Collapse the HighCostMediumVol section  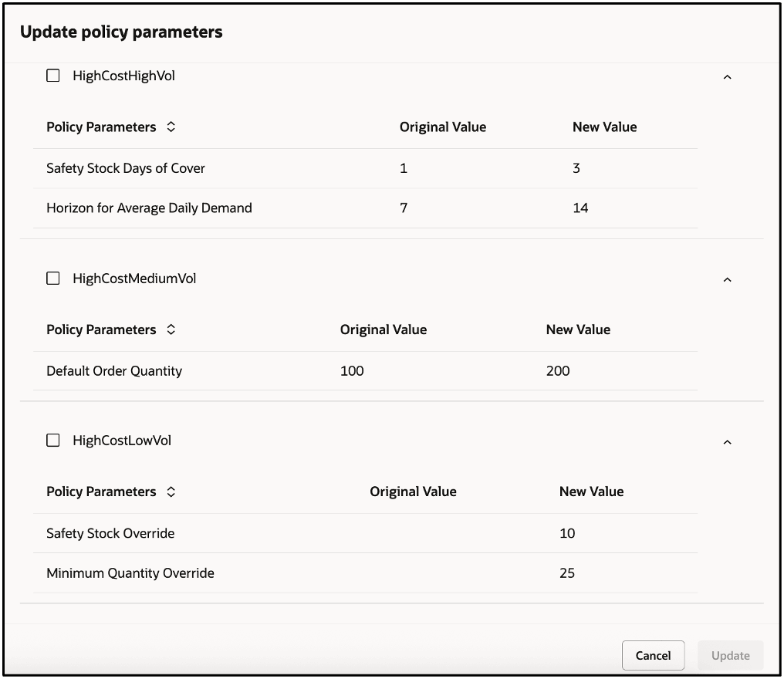click(x=727, y=280)
